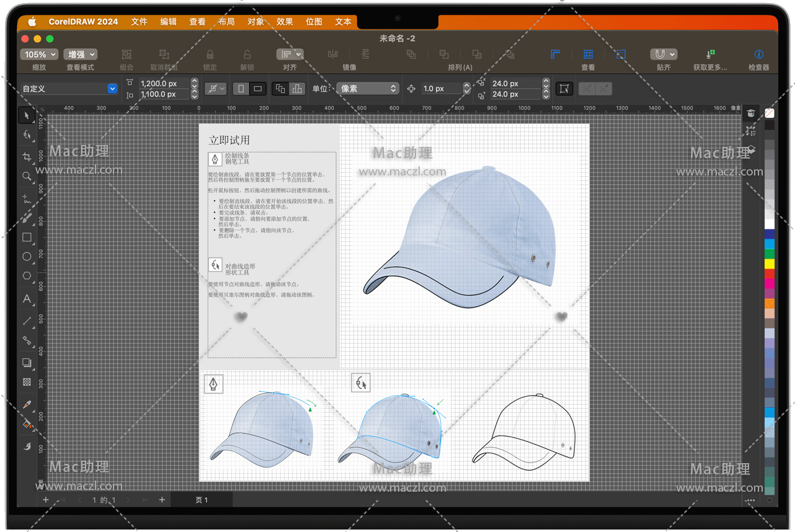Expand the units dropdown showing 像素
The image size is (795, 532).
367,89
